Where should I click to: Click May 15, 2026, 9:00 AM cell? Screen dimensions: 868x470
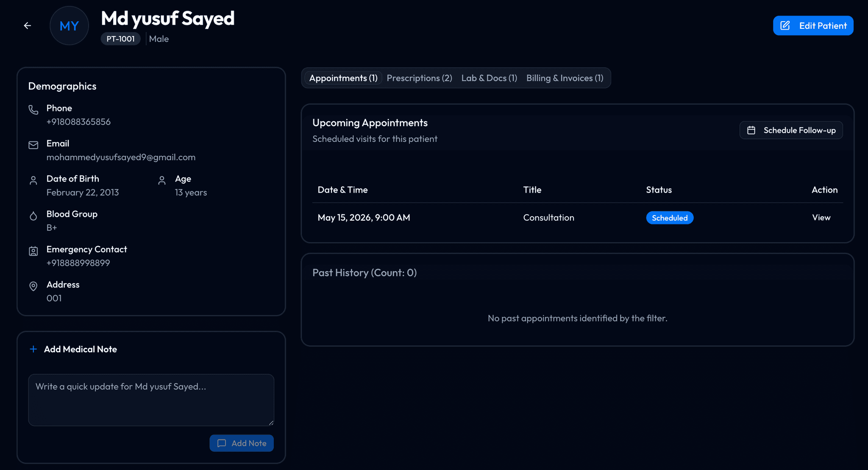point(364,218)
